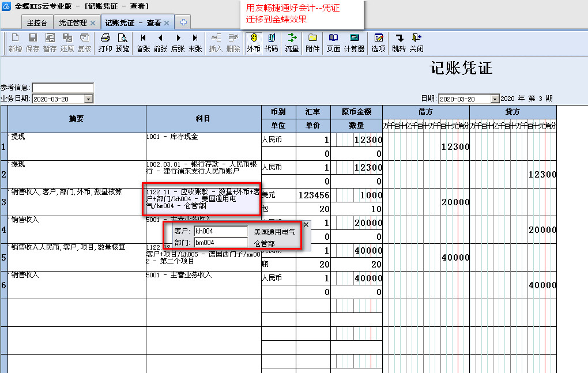This screenshot has width=588, height=373.
Task: Go to first voucher with 首张
Action: (143, 43)
